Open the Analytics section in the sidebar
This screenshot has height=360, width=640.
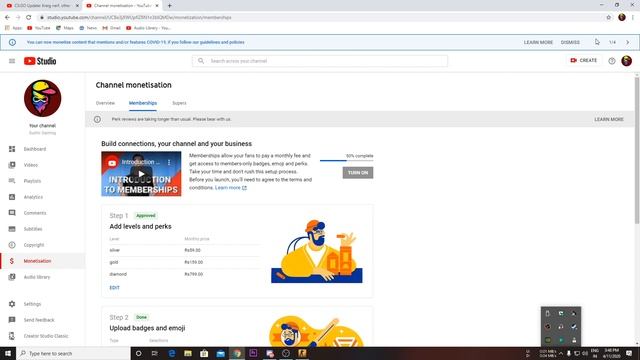(x=33, y=197)
